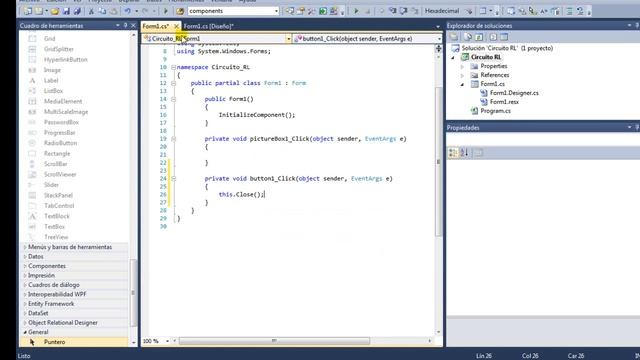Select the Slider toolbox item
Image resolution: width=640 pixels, height=360 pixels.
pyautogui.click(x=51, y=185)
